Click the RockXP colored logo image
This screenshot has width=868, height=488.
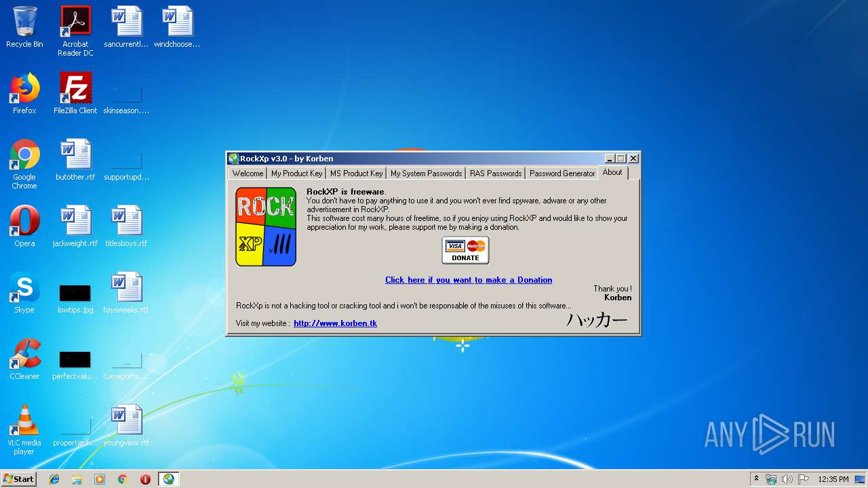click(266, 226)
